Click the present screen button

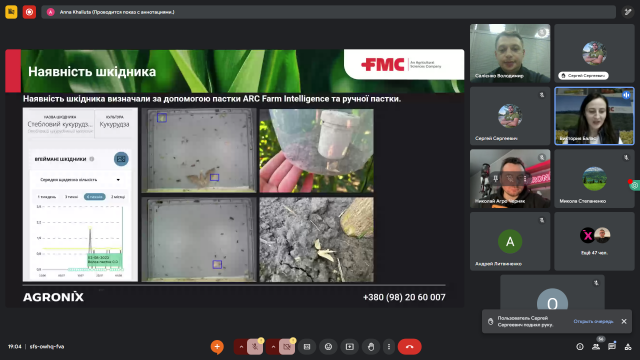(349, 347)
